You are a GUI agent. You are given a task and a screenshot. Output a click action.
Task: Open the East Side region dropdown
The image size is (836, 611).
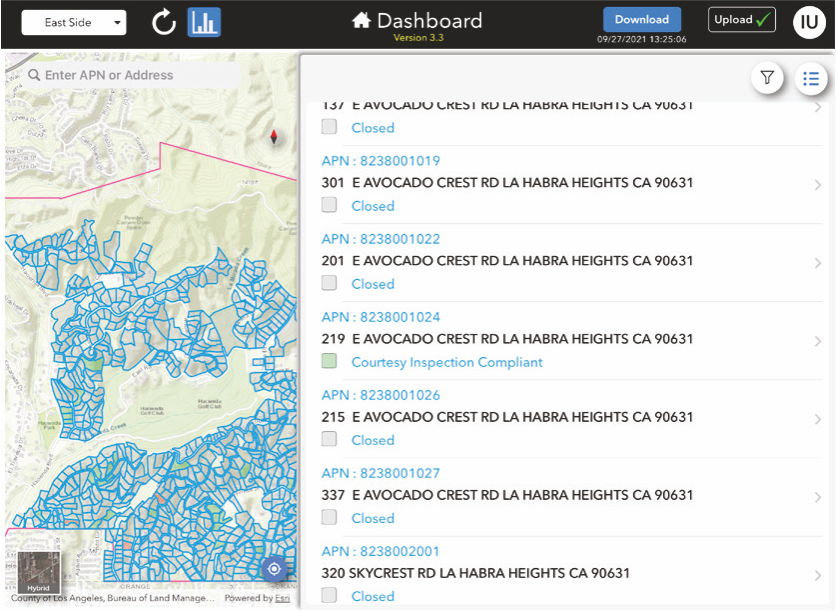point(74,23)
